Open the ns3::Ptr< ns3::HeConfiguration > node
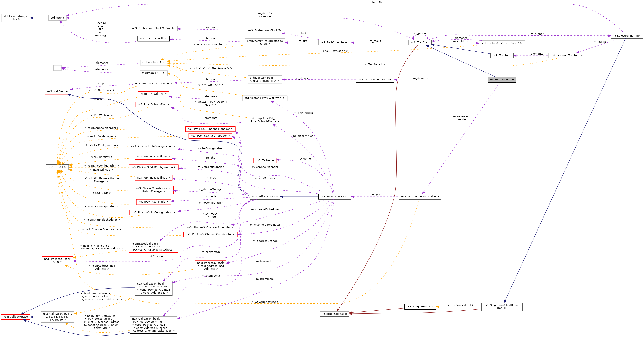This screenshot has width=644, height=337. click(153, 147)
